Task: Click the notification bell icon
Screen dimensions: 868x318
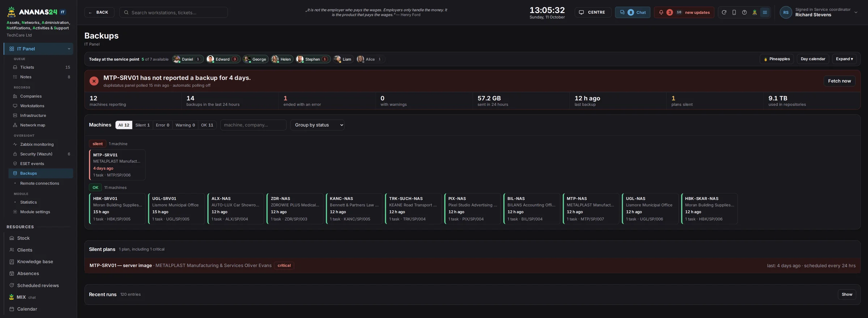Action: (661, 12)
